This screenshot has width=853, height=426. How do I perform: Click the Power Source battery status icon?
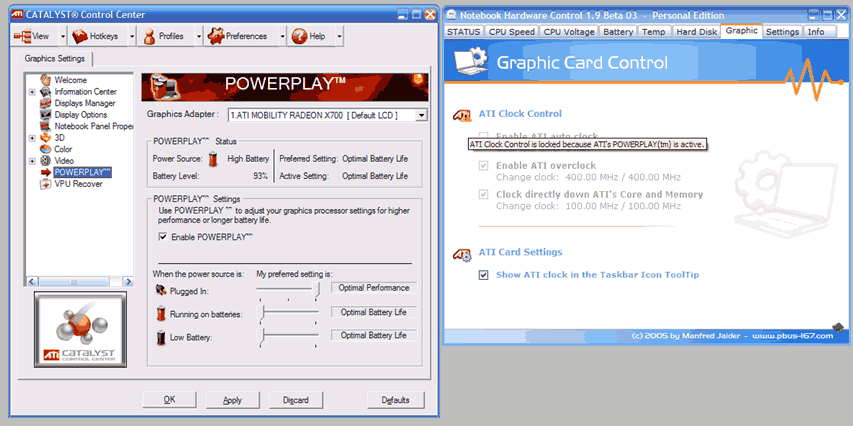click(214, 159)
